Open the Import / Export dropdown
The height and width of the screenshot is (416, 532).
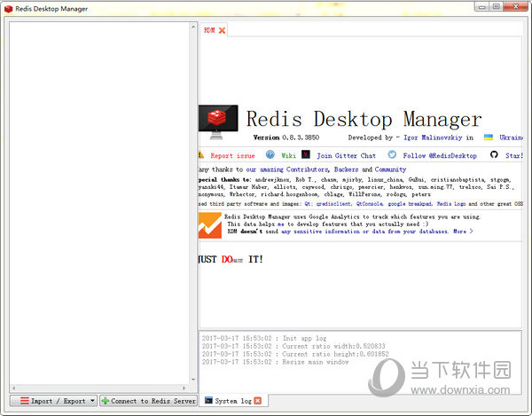(53, 401)
